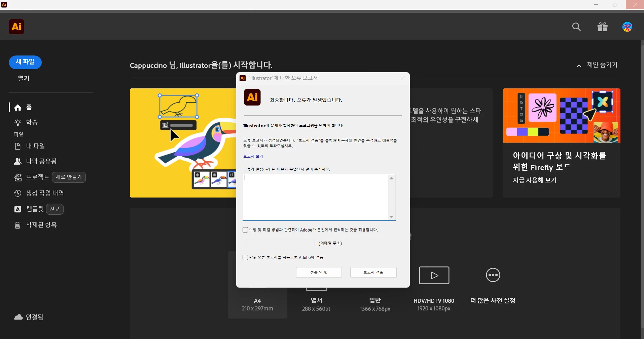Open the search magnifier icon
644x339 pixels.
(x=576, y=27)
